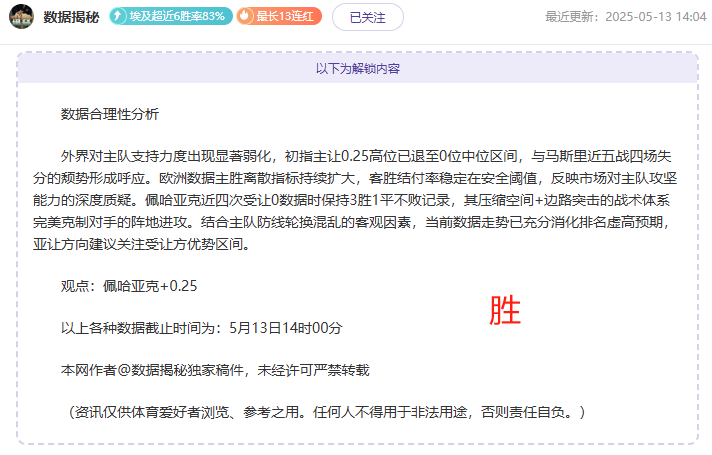Click the 埃及超近6胜率83% badge
This screenshot has width=712, height=455.
click(x=171, y=16)
